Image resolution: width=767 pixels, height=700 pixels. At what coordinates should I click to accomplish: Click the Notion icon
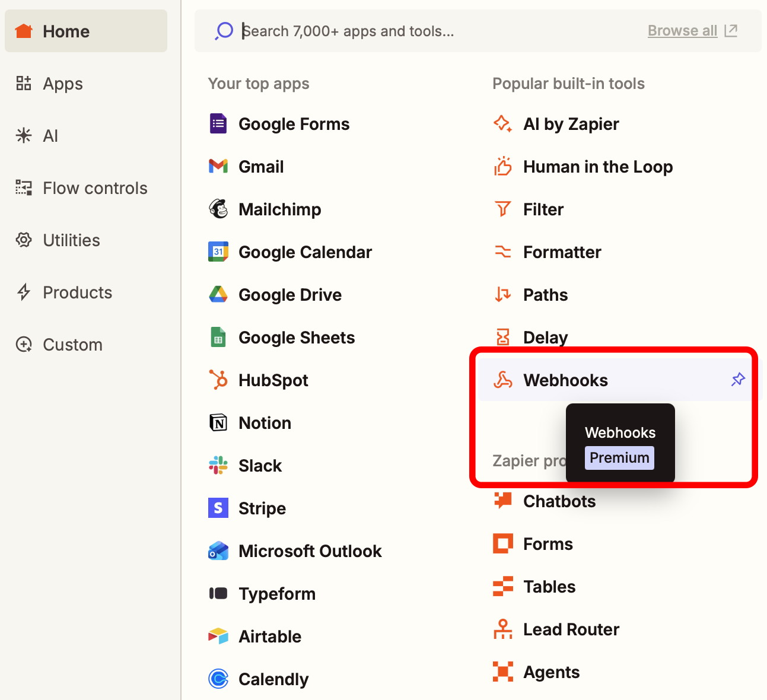point(218,422)
